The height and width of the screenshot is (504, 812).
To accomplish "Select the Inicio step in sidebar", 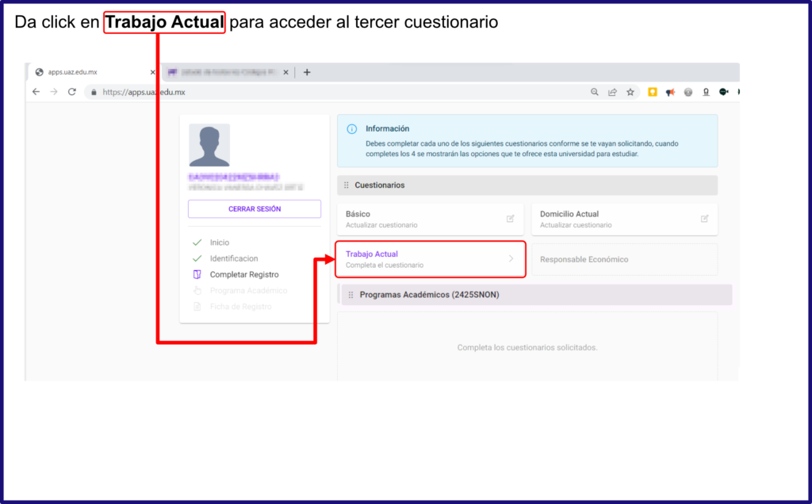I will coord(219,242).
